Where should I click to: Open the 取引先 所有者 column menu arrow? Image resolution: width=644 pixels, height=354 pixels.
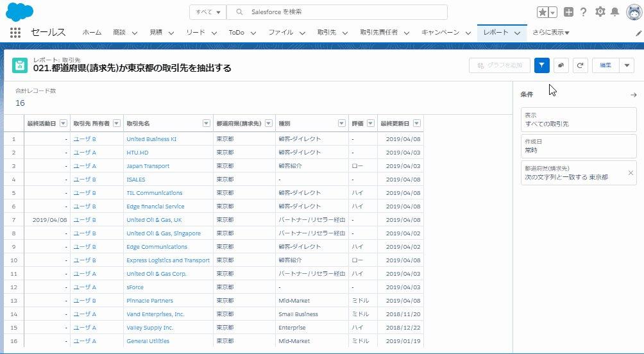[117, 123]
